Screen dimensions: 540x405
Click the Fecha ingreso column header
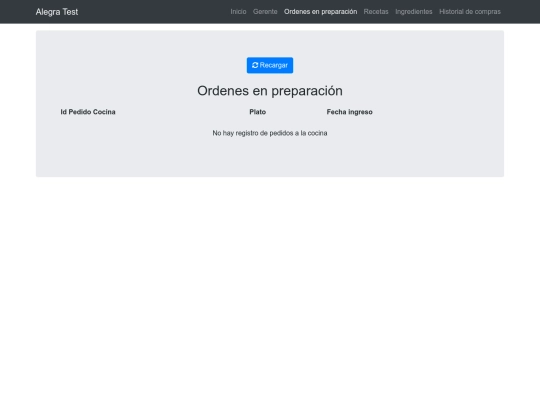pyautogui.click(x=350, y=112)
